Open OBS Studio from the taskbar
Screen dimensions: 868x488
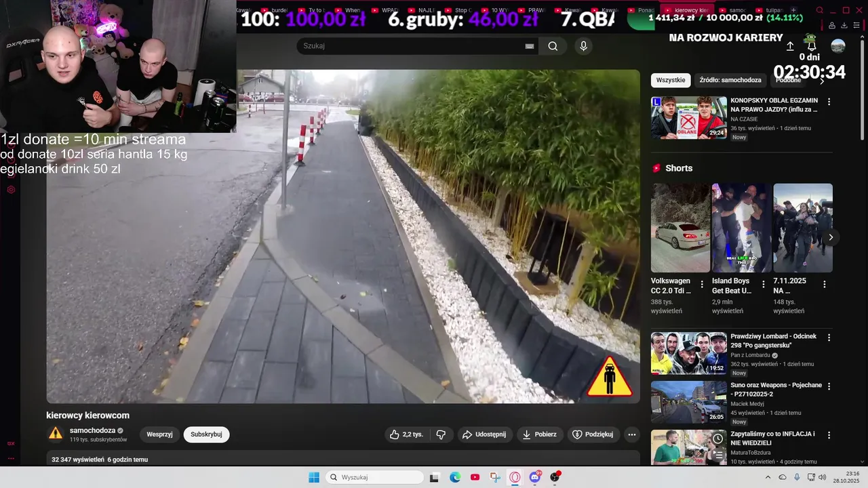pyautogui.click(x=555, y=477)
